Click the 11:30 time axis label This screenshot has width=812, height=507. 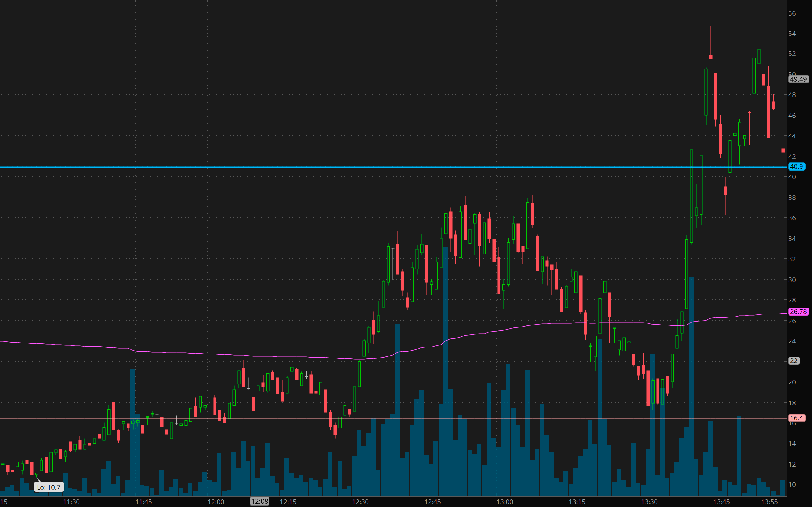[x=71, y=502]
